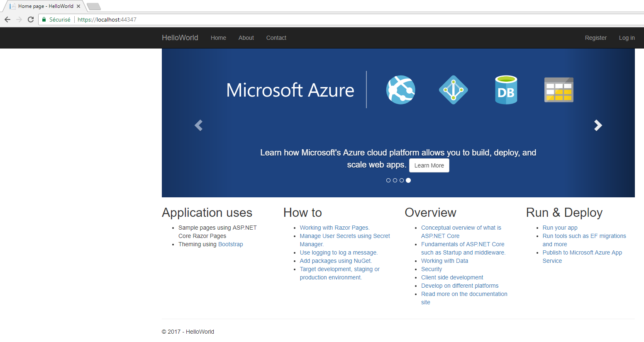Click the Azure globe web icon
This screenshot has height=342, width=644.
(400, 90)
